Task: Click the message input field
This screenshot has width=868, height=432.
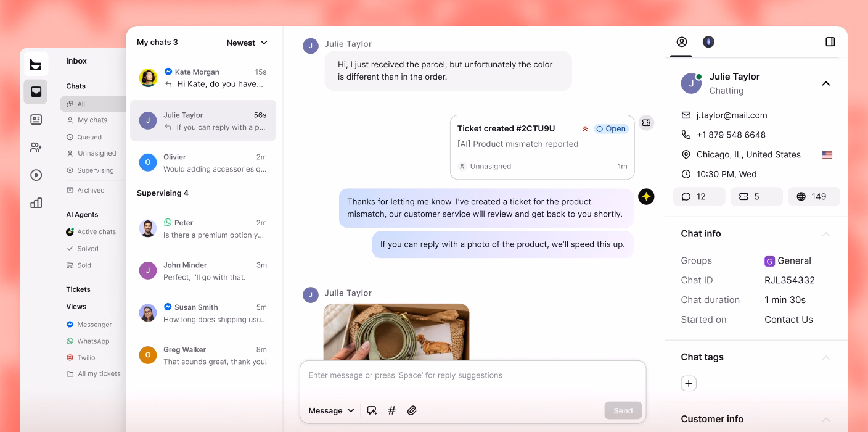Action: click(473, 375)
